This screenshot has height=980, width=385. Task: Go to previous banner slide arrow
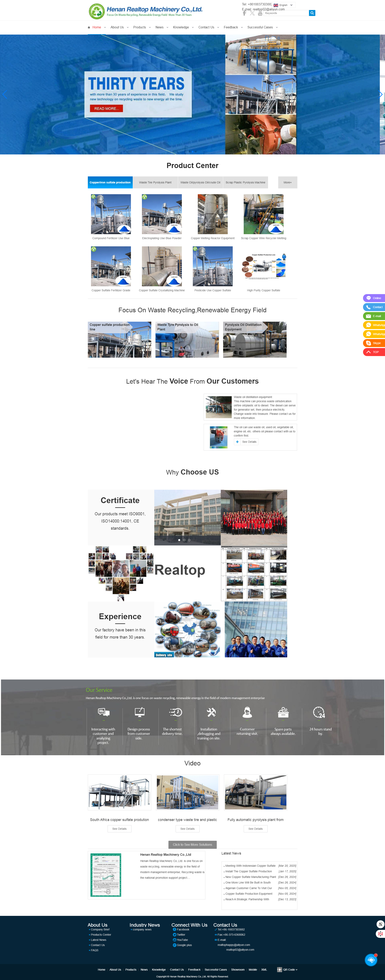coord(5,94)
